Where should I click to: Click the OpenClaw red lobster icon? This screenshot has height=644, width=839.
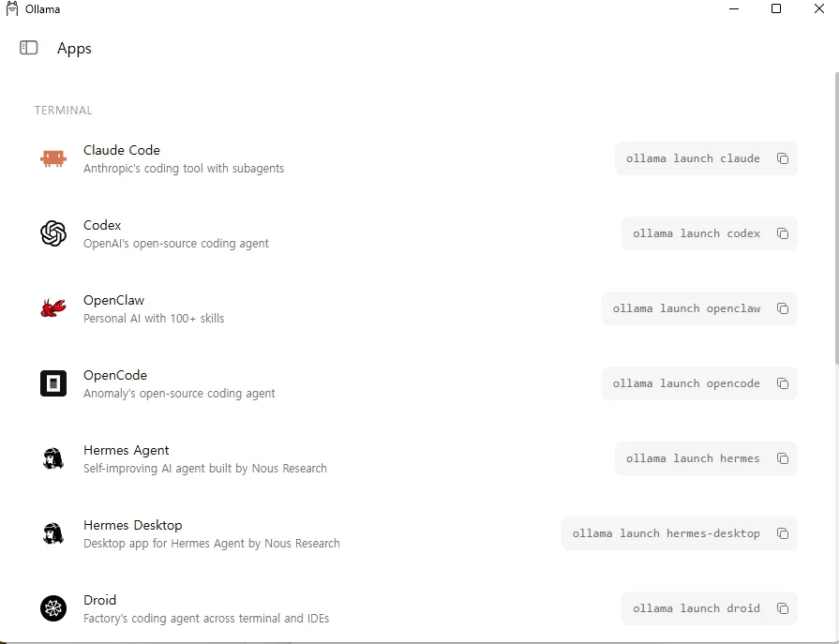coord(53,308)
